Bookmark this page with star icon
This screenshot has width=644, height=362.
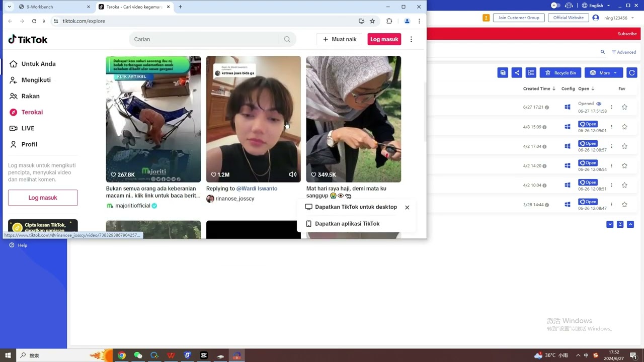pos(372,21)
